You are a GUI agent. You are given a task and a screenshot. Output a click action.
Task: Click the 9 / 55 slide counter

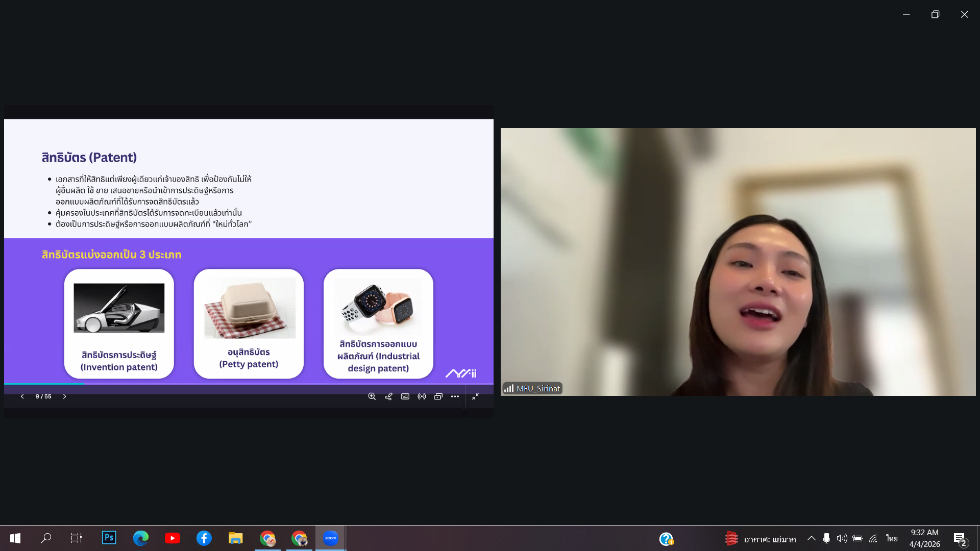click(x=43, y=396)
